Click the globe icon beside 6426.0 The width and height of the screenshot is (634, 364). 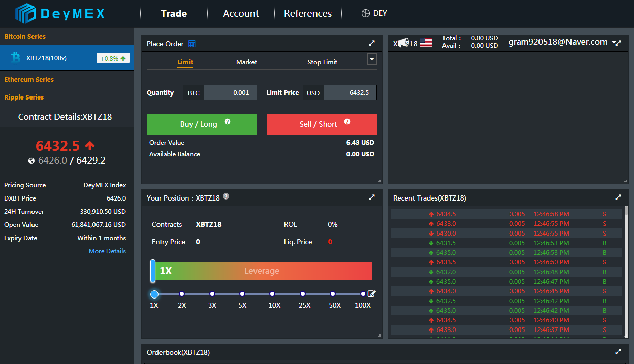[x=31, y=161]
